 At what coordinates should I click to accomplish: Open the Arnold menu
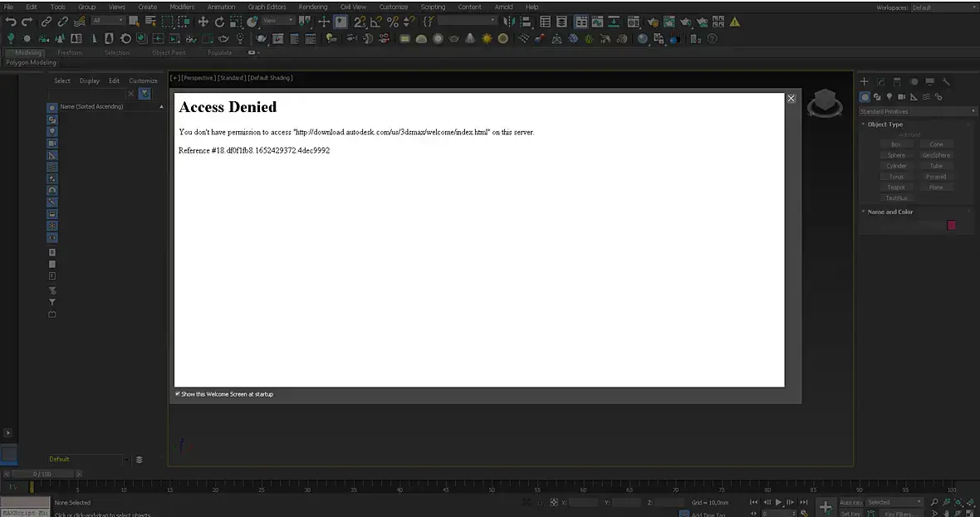503,7
